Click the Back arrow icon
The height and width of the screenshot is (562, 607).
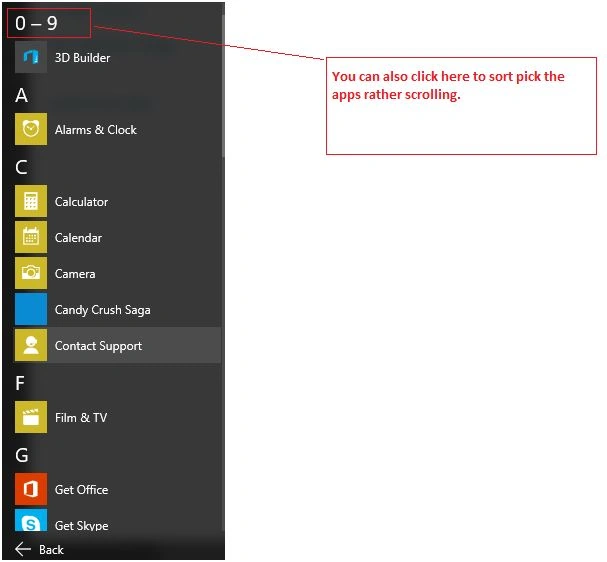(23, 549)
